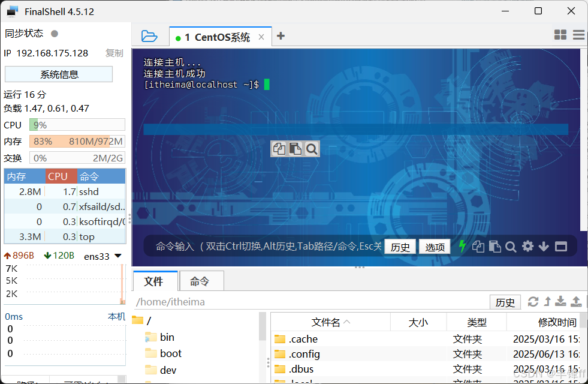Sort files by 大小 column header
588x384 pixels.
[x=418, y=322]
